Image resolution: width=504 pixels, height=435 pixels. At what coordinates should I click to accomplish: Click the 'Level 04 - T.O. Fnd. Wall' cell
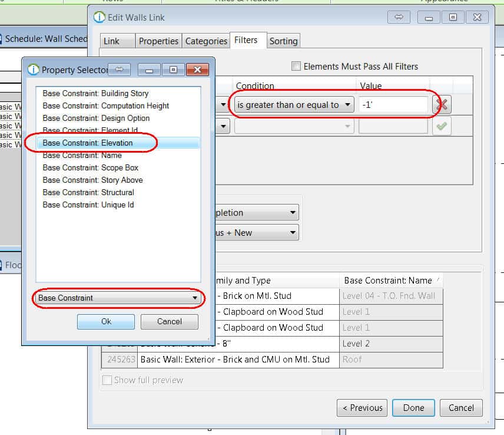click(x=391, y=296)
